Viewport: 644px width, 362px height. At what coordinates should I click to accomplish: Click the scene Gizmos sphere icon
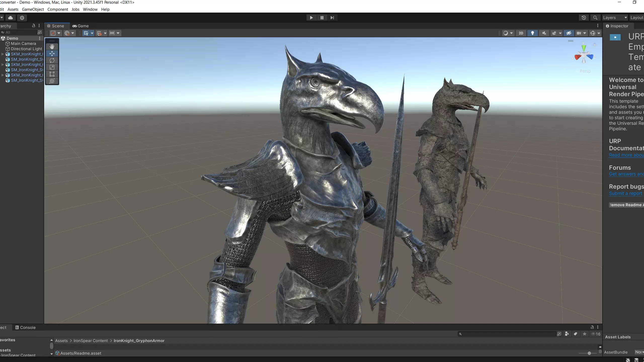click(593, 33)
